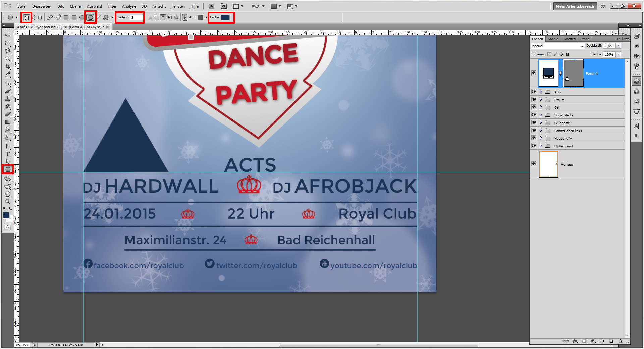
Task: Click the Seiten input field value 3
Action: click(136, 17)
